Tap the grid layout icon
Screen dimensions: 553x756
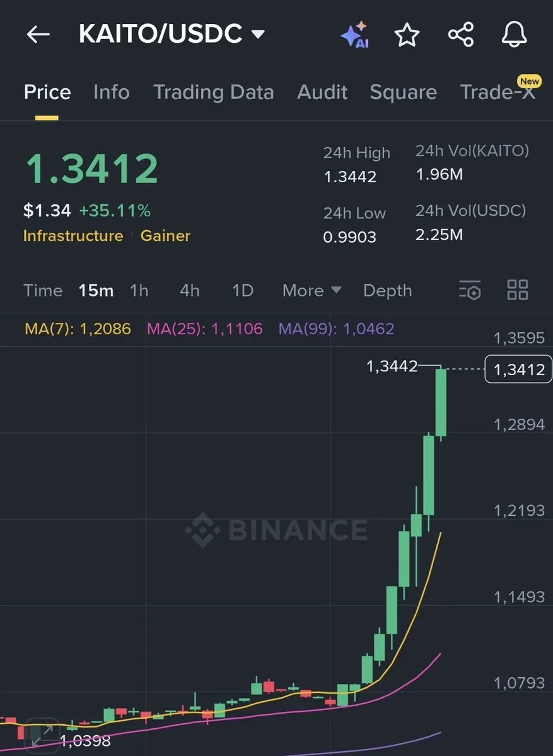[518, 291]
